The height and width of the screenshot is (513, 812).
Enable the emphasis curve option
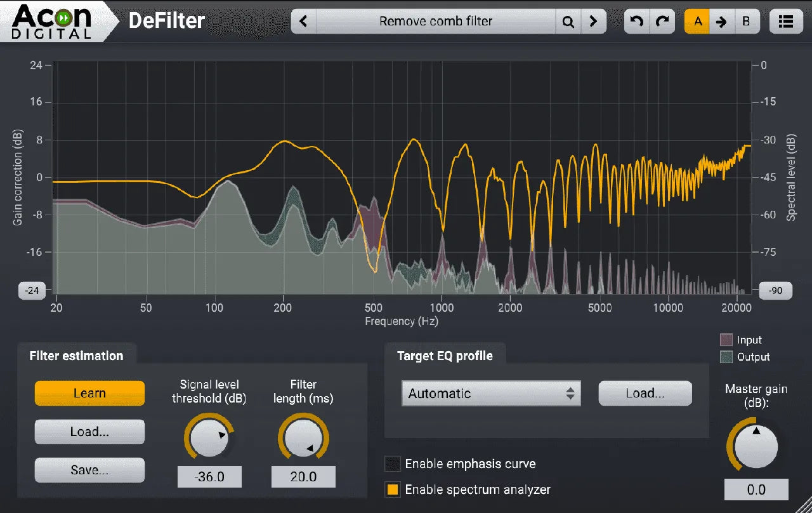[x=393, y=463]
